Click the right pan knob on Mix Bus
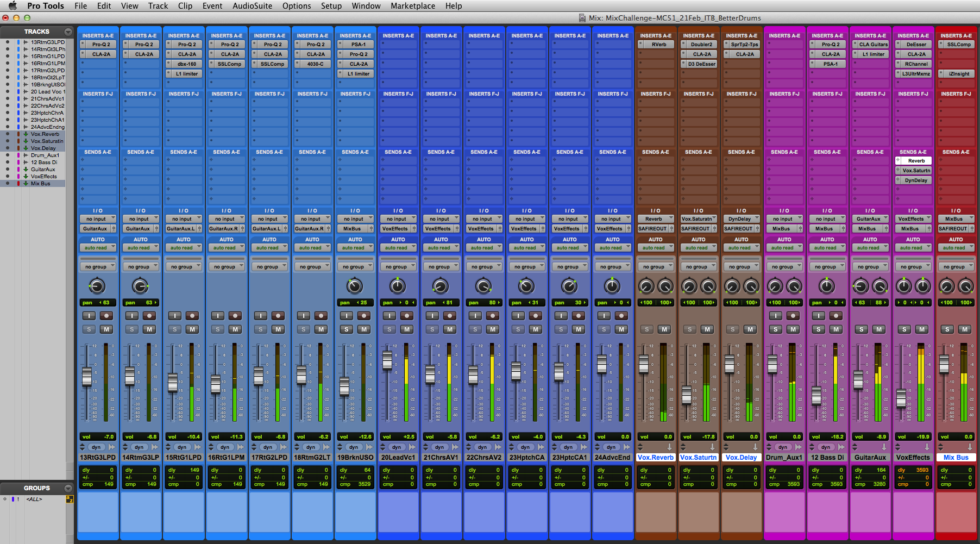The height and width of the screenshot is (544, 980). (x=966, y=286)
